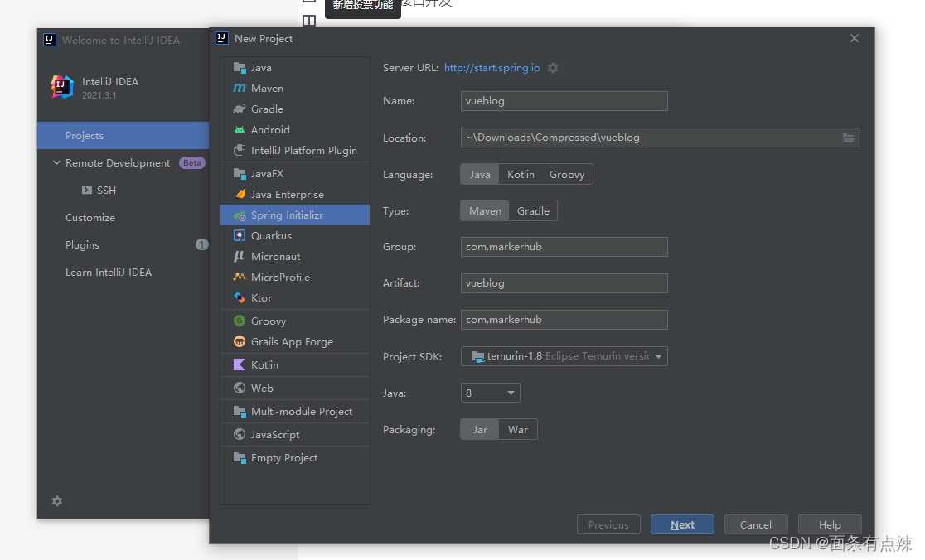Select the Spring Initializr leaf icon
Image resolution: width=925 pixels, height=560 pixels.
240,215
